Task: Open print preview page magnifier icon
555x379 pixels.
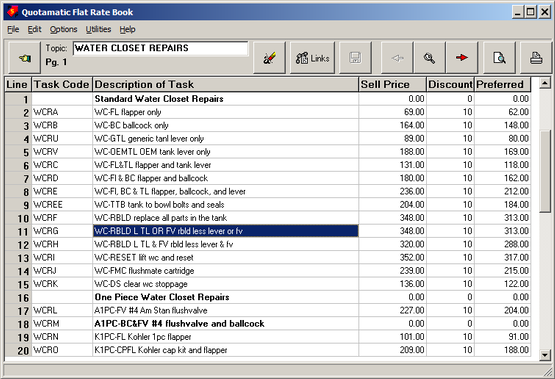Action: click(x=499, y=58)
